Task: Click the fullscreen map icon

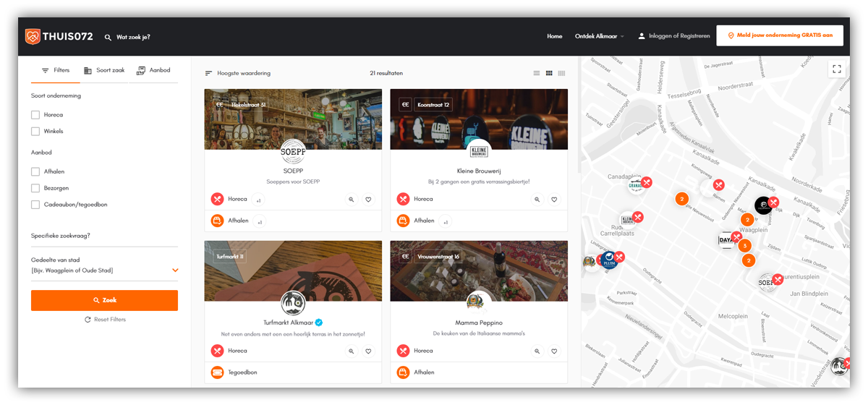Action: [837, 69]
